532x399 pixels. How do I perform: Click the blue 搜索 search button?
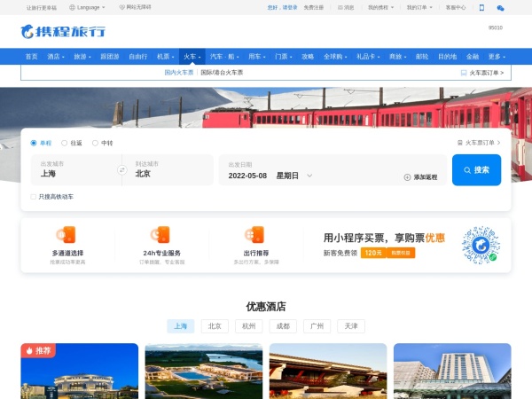point(476,169)
